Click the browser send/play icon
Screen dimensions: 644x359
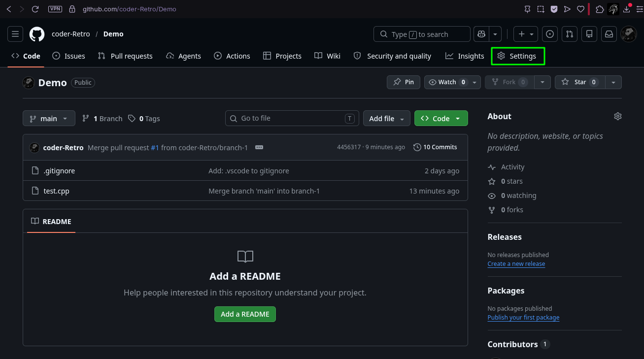pyautogui.click(x=567, y=9)
